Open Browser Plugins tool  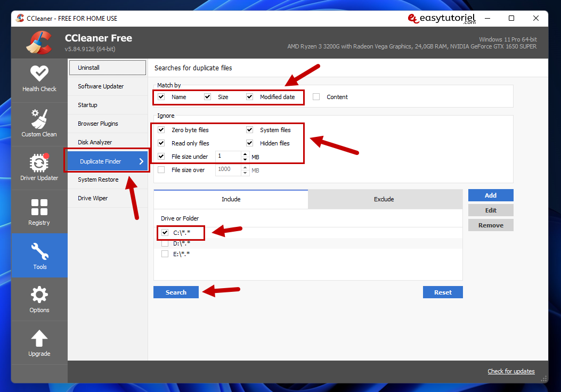click(x=107, y=124)
